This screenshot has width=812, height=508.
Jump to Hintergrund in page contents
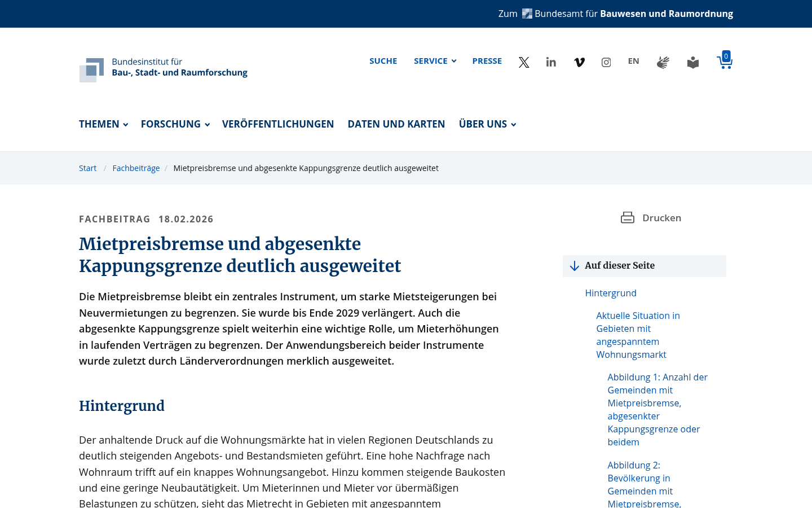click(x=611, y=293)
